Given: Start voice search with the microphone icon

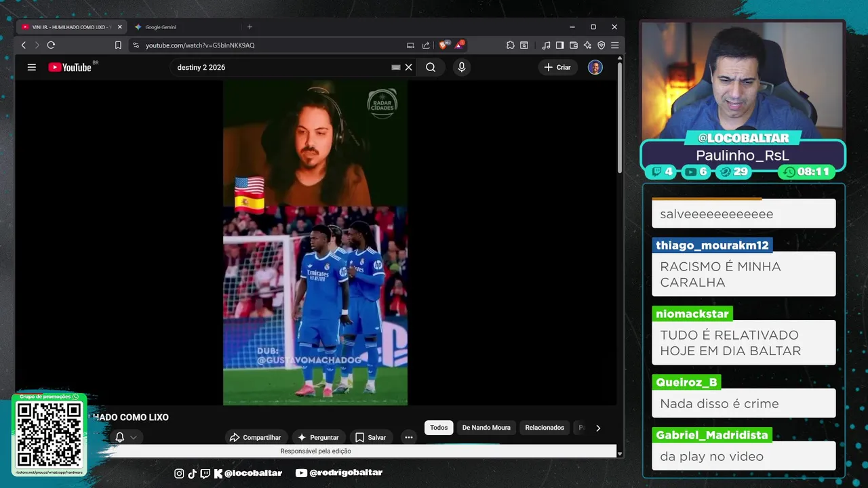Looking at the screenshot, I should (x=462, y=67).
